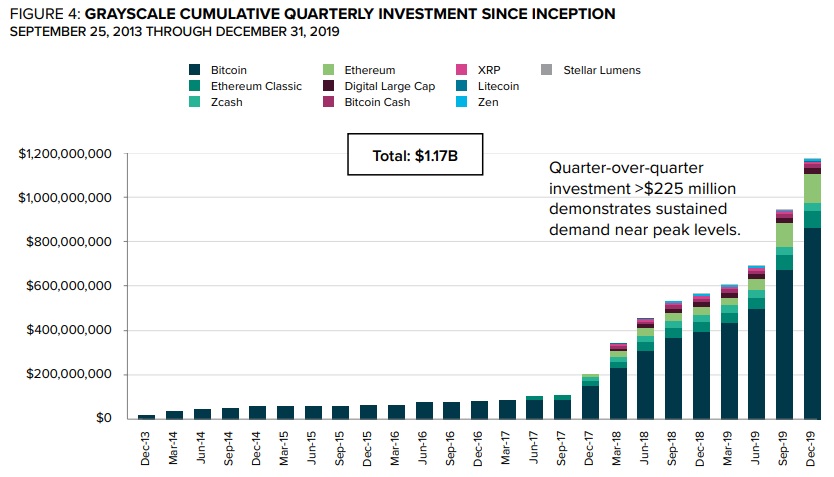
Task: Select the Zcash legend swatch
Action: pyautogui.click(x=194, y=102)
